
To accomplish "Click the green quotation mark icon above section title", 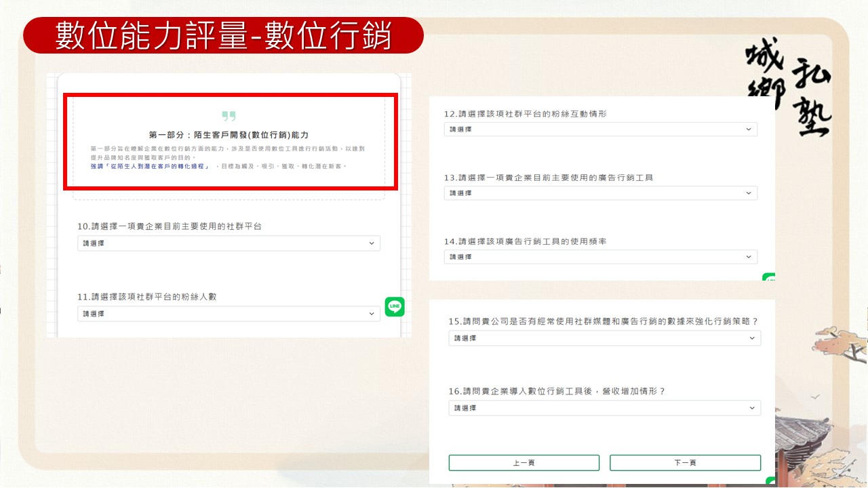I will (x=229, y=117).
